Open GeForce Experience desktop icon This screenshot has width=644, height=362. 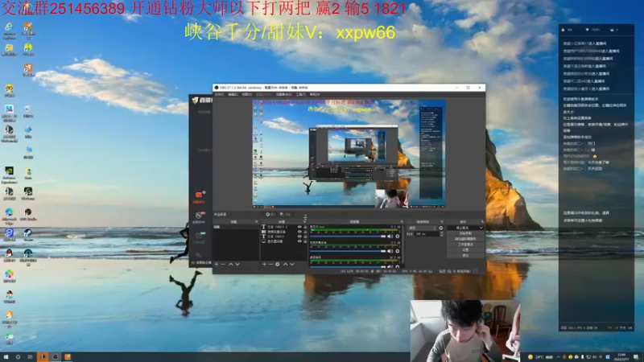(9, 175)
